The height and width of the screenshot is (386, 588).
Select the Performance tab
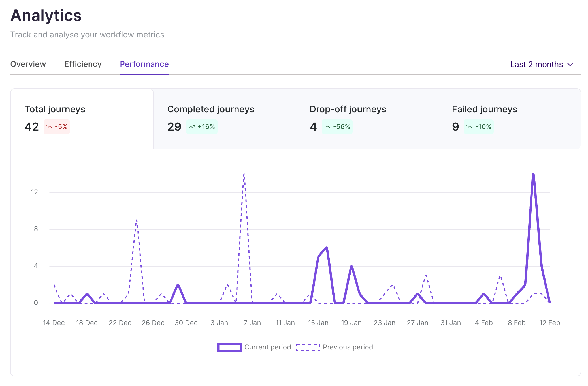[x=144, y=64]
